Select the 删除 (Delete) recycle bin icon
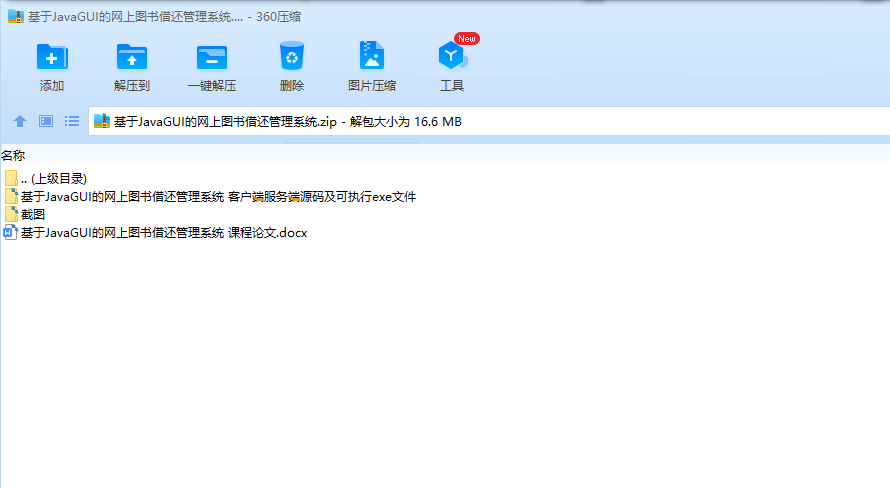Image resolution: width=890 pixels, height=488 pixels. click(x=292, y=56)
